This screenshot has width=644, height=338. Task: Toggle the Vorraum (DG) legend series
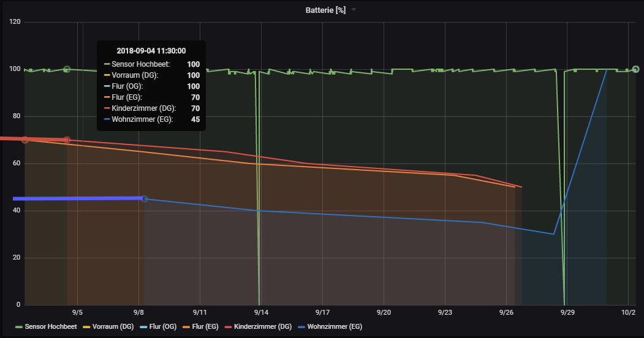coord(113,327)
